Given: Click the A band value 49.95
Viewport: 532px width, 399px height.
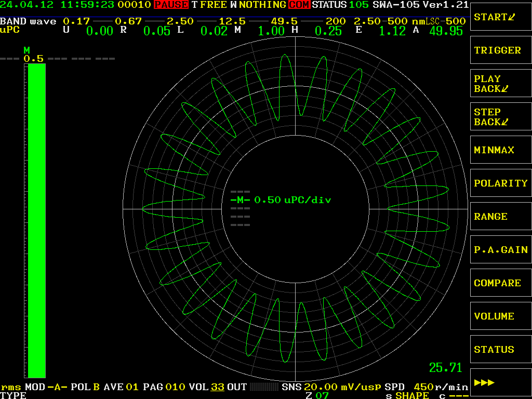Looking at the screenshot, I should (446, 31).
